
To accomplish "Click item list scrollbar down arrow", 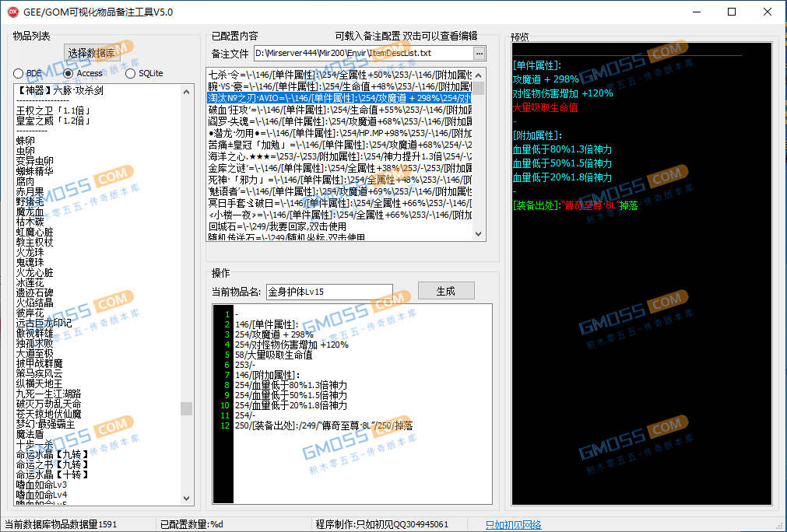I will (x=187, y=499).
